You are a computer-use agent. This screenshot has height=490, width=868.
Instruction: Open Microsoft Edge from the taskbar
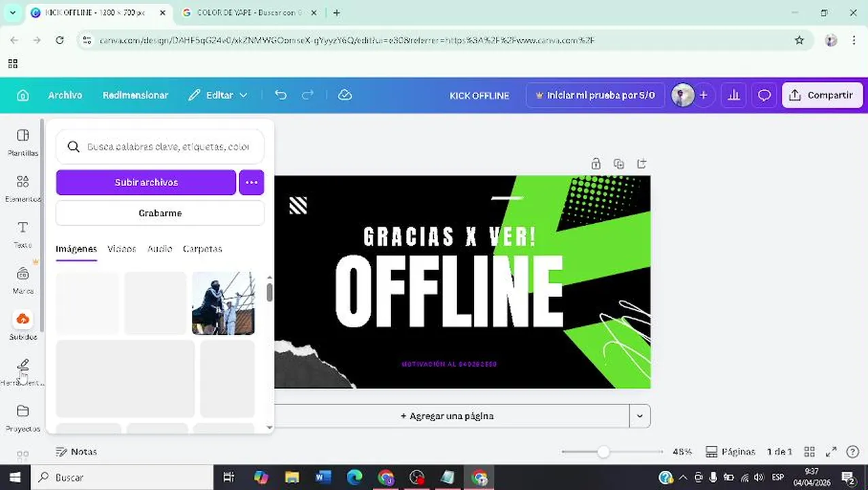pyautogui.click(x=354, y=478)
